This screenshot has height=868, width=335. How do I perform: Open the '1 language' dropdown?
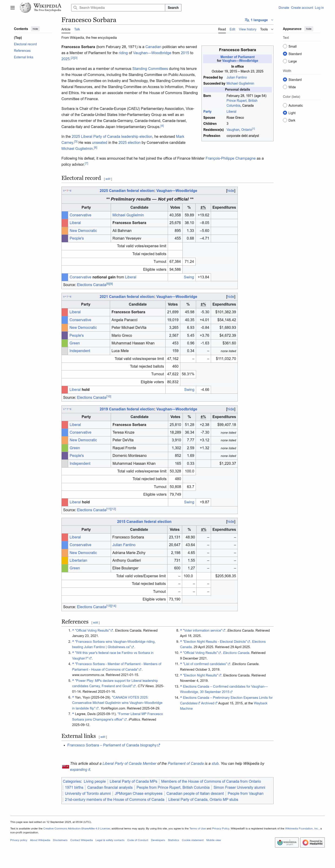[259, 20]
